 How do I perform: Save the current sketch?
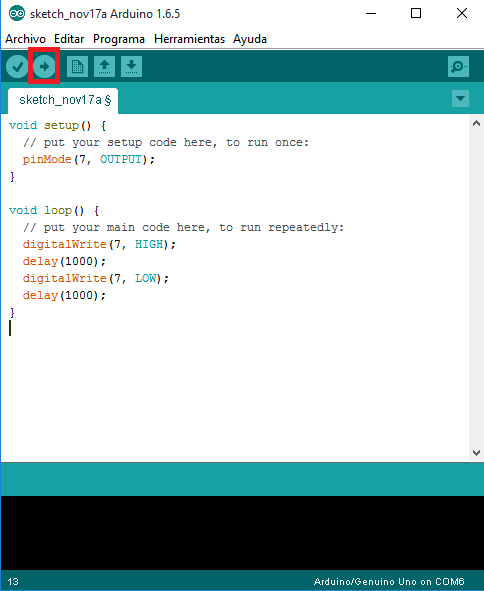pos(131,66)
